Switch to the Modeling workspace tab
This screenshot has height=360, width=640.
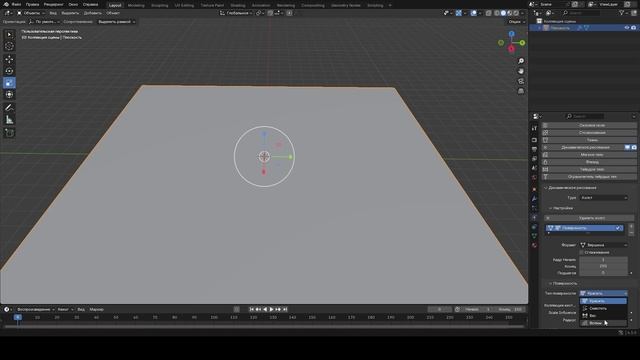pyautogui.click(x=136, y=5)
